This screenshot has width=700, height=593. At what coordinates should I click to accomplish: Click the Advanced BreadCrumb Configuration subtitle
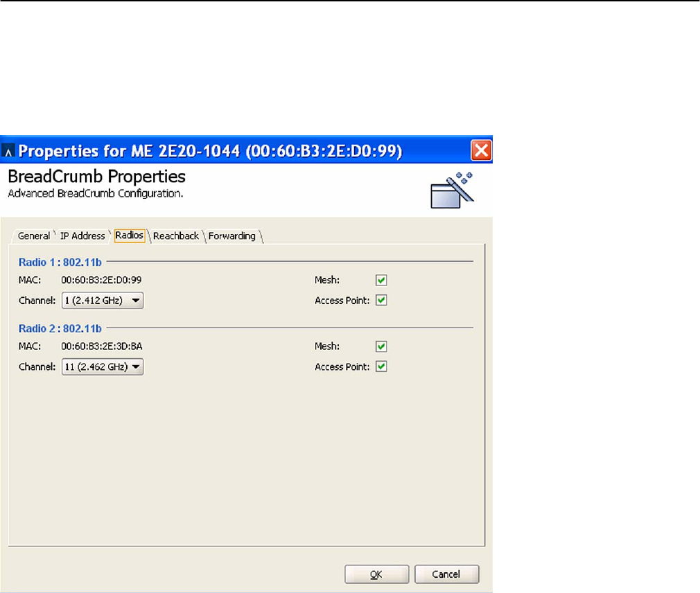click(x=96, y=194)
